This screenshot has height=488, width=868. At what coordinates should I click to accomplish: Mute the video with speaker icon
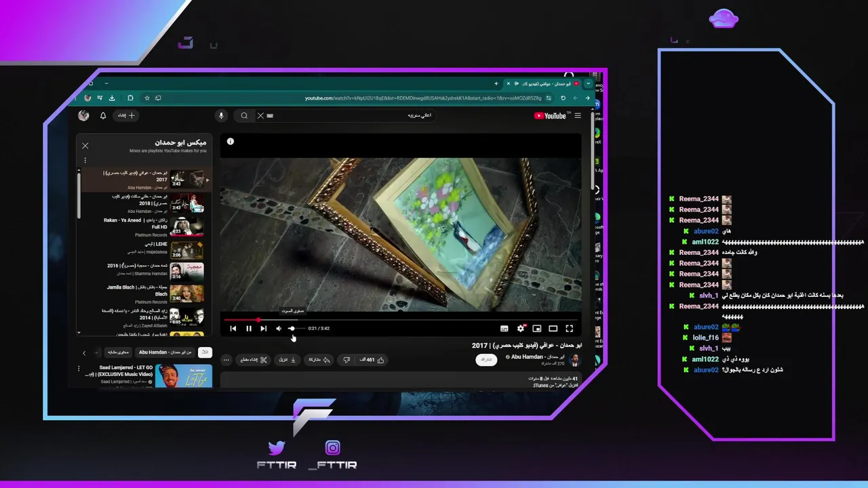pyautogui.click(x=279, y=329)
